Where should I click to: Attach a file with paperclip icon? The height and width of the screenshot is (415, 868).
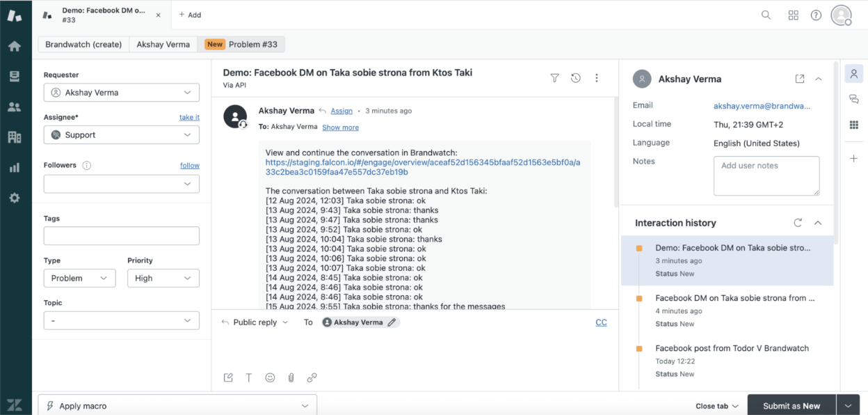coord(291,377)
